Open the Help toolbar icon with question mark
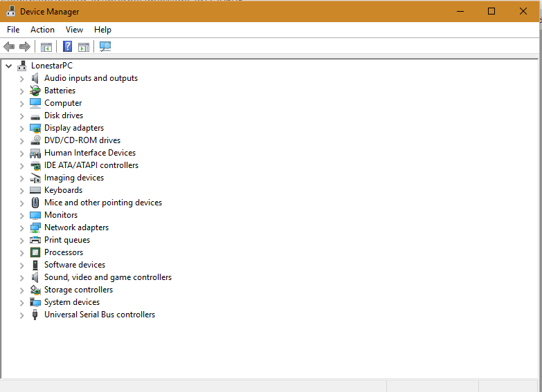 (x=67, y=46)
